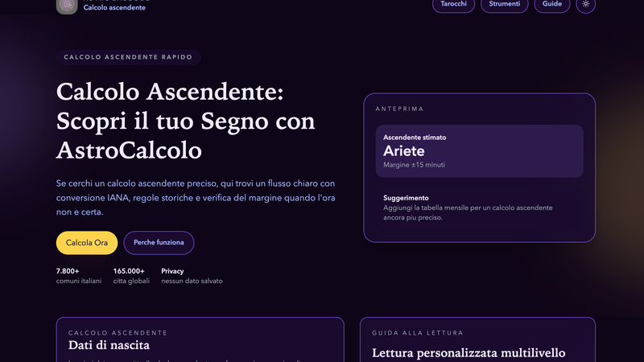Click the intro paragraph about conversione IANA
644x362 pixels.
point(196,198)
